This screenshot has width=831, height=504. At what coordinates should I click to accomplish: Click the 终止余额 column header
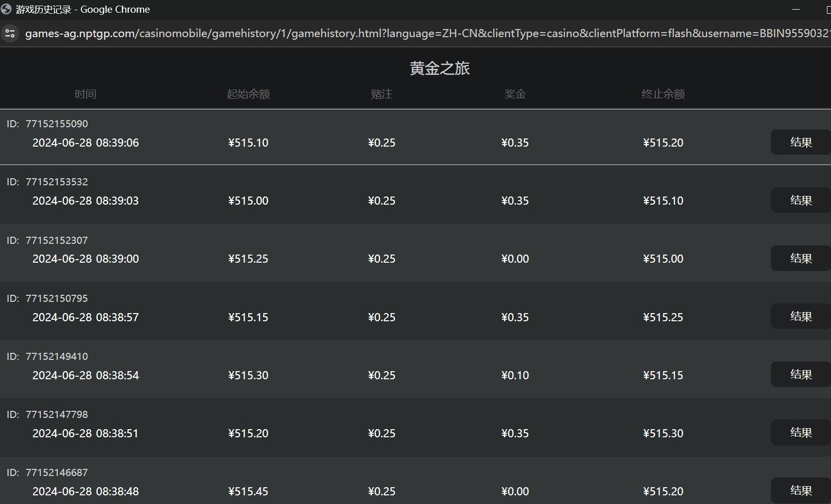[x=663, y=94]
